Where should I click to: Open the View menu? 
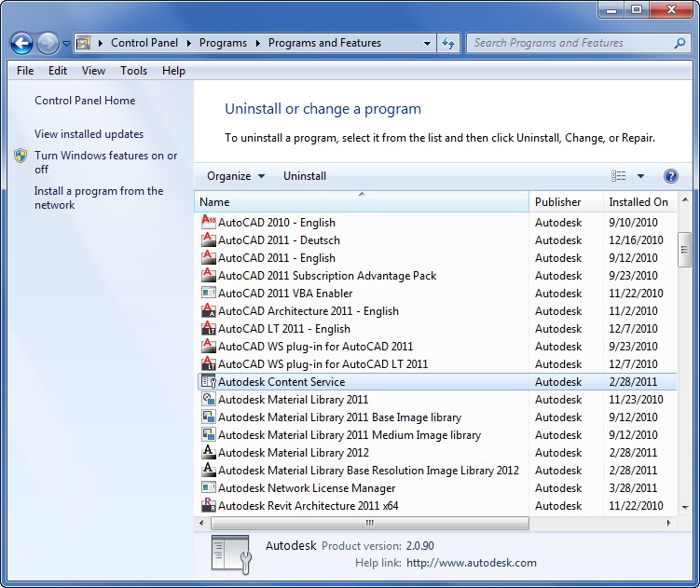coord(93,71)
